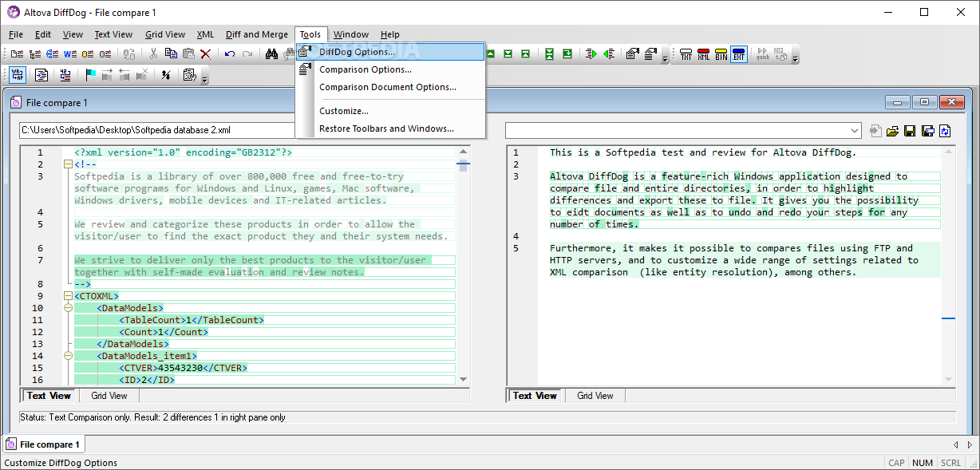Click the Insert/Remove Bookmark flag icon
Screen dimensions: 980x470
(91, 75)
